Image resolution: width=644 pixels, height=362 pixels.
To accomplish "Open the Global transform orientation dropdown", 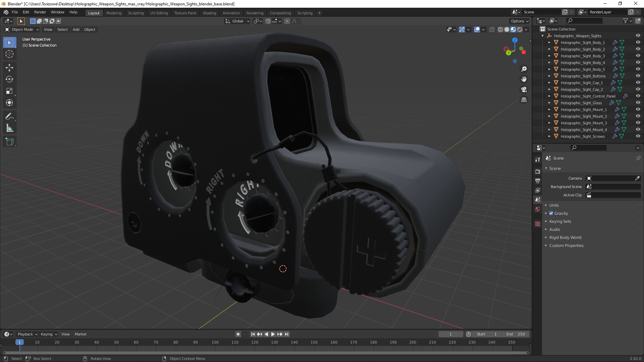I will pos(237,21).
